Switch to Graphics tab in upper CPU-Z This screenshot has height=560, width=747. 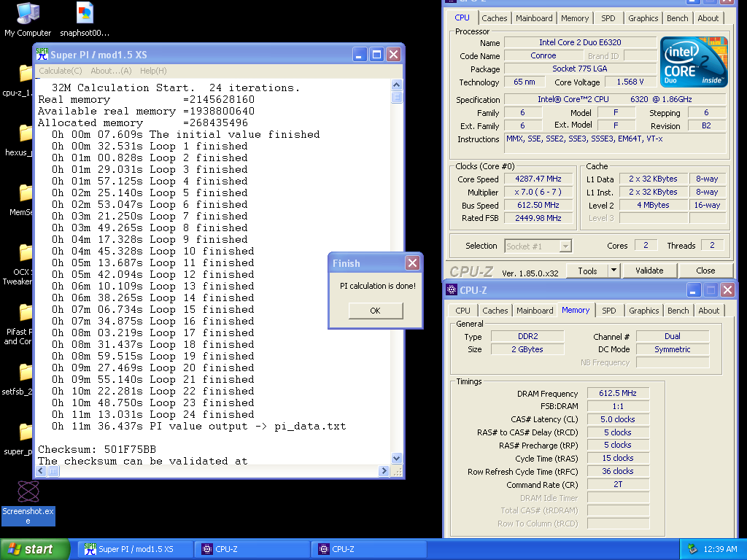pyautogui.click(x=643, y=18)
